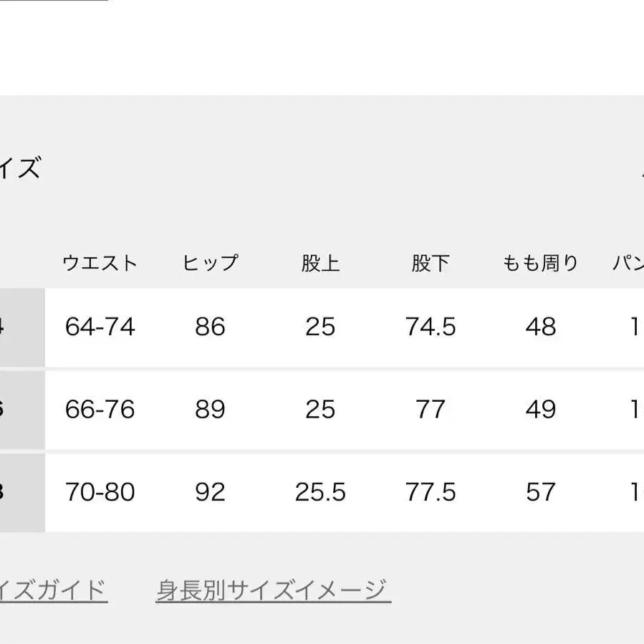Click the inseam value 74.5
This screenshot has height=644, width=644.
click(x=431, y=327)
